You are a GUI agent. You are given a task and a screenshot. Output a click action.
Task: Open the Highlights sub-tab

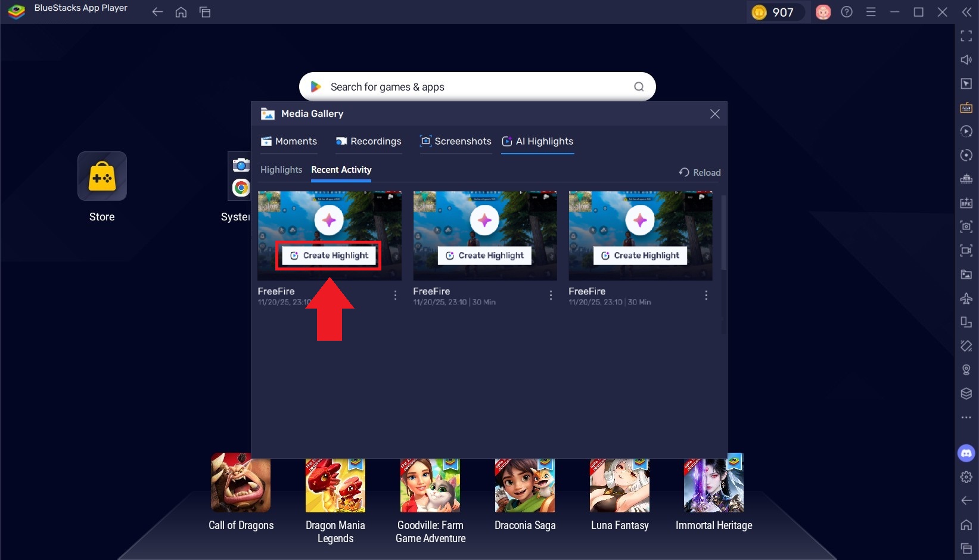point(281,170)
